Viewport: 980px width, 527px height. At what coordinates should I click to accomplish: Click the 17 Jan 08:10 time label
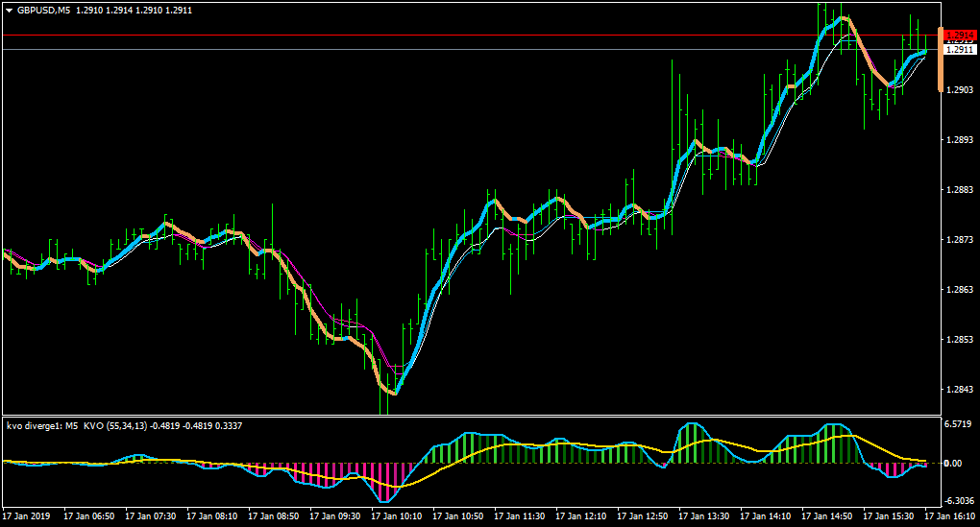coord(212,516)
